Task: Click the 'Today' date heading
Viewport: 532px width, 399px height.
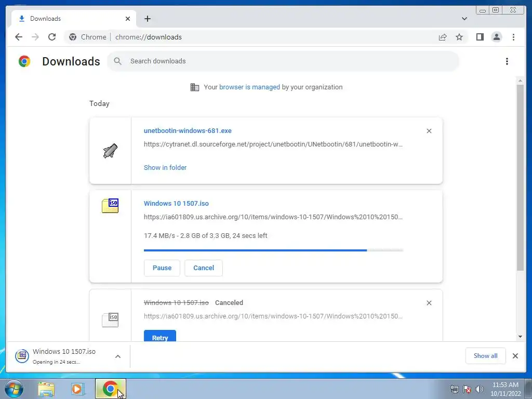Action: (99, 103)
